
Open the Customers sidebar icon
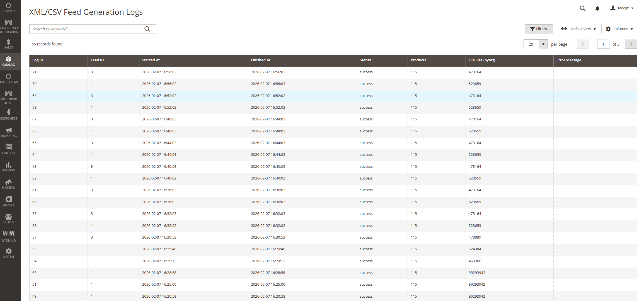pyautogui.click(x=9, y=115)
